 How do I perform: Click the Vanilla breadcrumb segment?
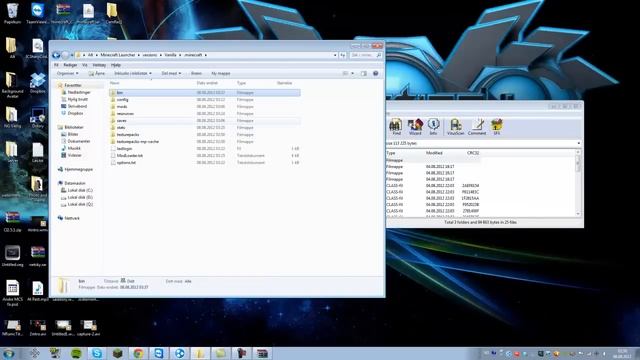pyautogui.click(x=170, y=55)
